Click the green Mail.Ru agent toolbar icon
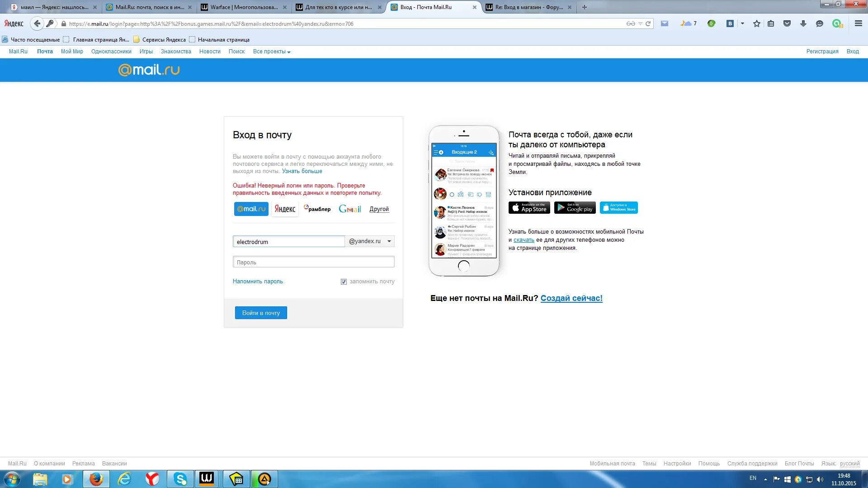Viewport: 868px width, 488px height. coord(837,23)
